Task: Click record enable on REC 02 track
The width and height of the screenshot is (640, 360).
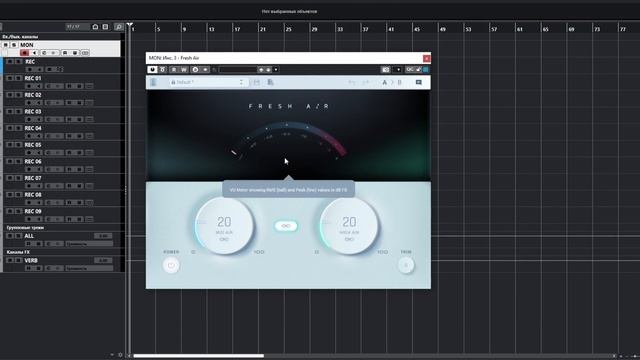Action: 29,102
